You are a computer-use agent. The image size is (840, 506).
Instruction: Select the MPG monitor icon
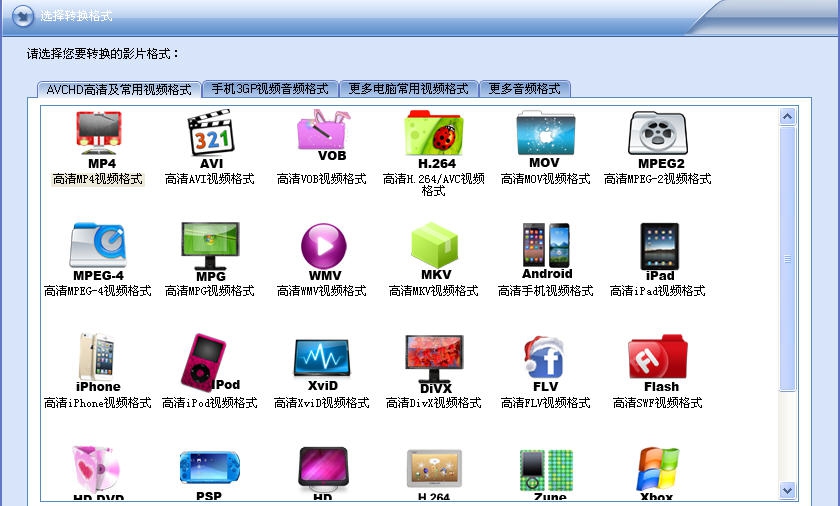click(x=211, y=252)
